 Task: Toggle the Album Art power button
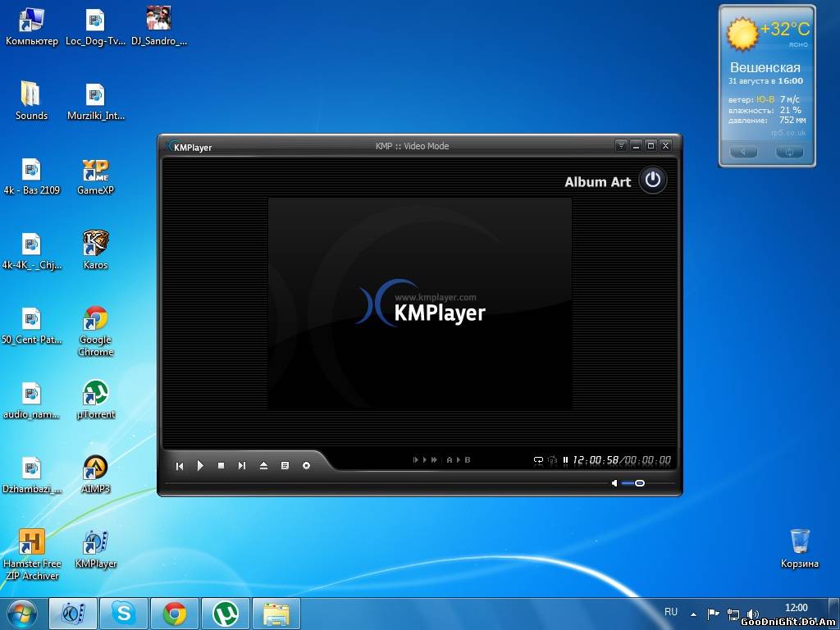pyautogui.click(x=652, y=180)
